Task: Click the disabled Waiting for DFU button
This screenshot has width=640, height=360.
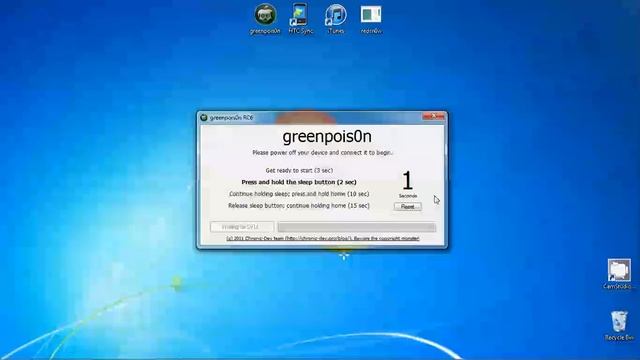Action: point(242,227)
